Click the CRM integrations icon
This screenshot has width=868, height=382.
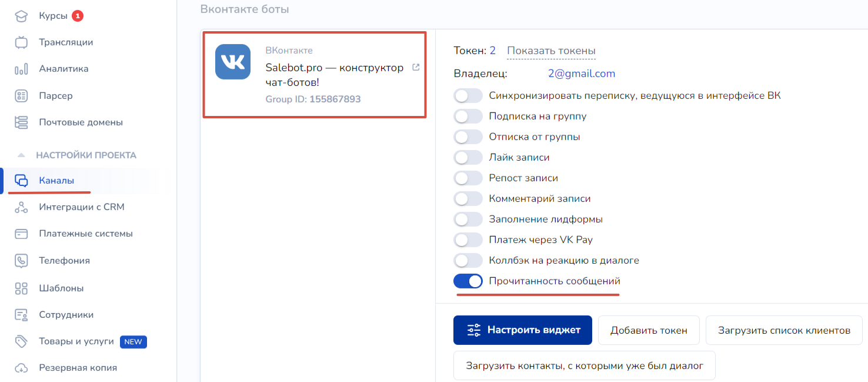21,207
